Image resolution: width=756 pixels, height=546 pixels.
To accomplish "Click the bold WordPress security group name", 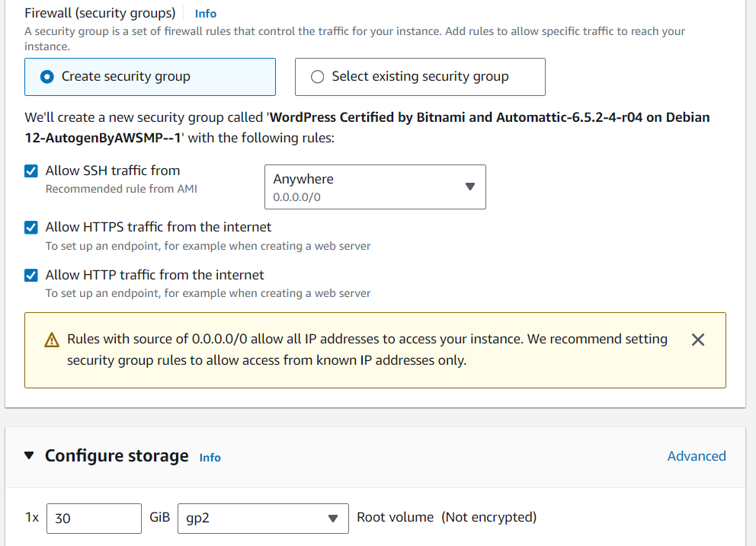I will [x=489, y=118].
